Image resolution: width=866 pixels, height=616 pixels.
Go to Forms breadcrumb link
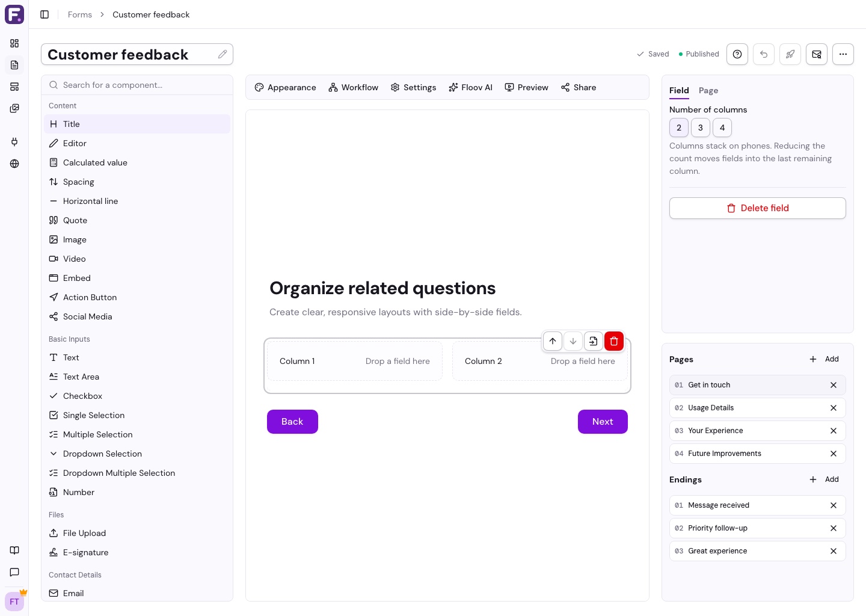tap(80, 14)
